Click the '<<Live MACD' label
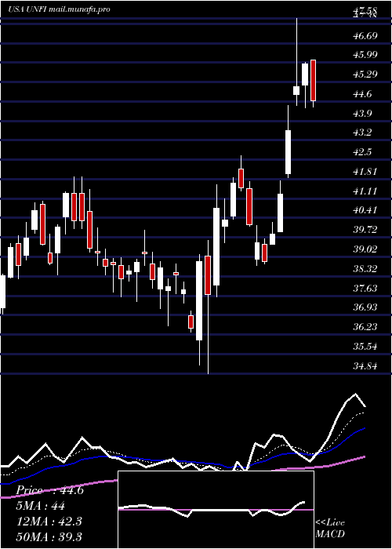Image resolution: width=392 pixels, height=549 pixels. point(330,528)
